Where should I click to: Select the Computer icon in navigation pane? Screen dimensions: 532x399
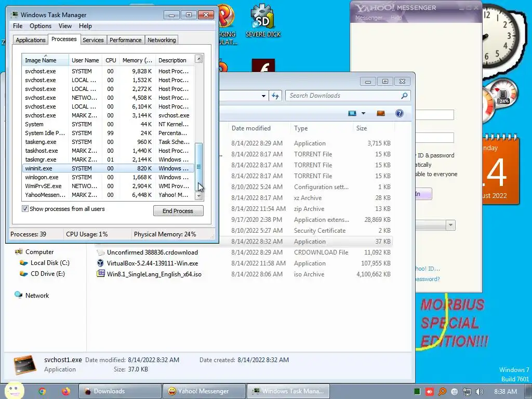point(19,252)
